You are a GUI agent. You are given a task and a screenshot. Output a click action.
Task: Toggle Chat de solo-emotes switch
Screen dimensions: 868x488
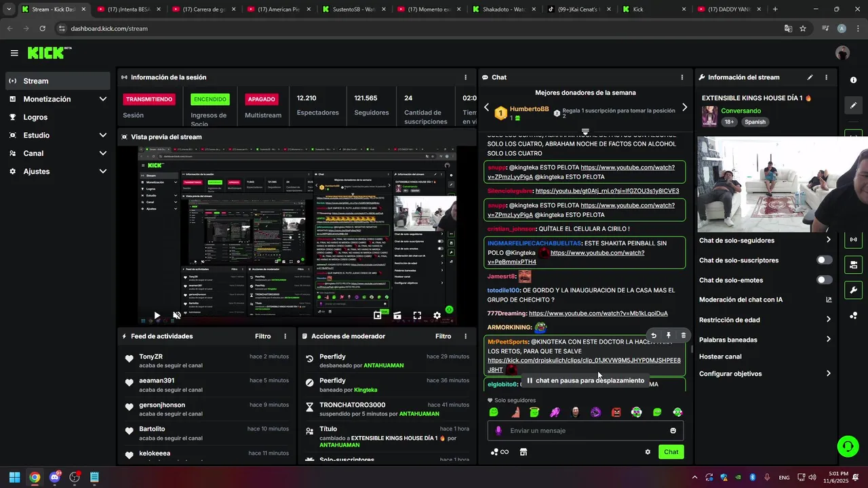point(825,280)
